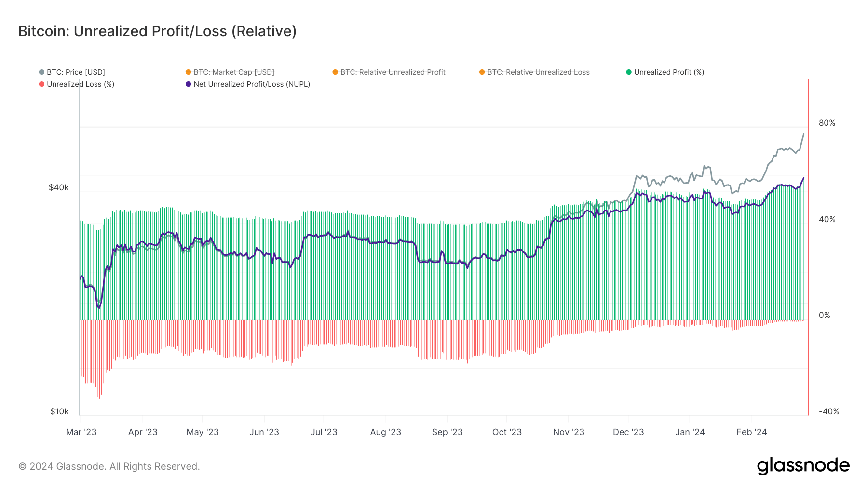
Task: Click the green Unrealized Profit legend dot
Action: [628, 72]
